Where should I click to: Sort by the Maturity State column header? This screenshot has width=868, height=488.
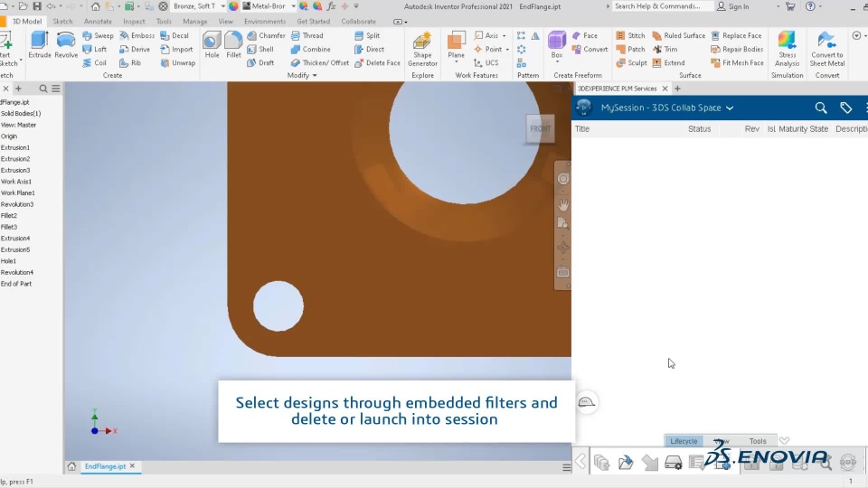[x=803, y=129]
